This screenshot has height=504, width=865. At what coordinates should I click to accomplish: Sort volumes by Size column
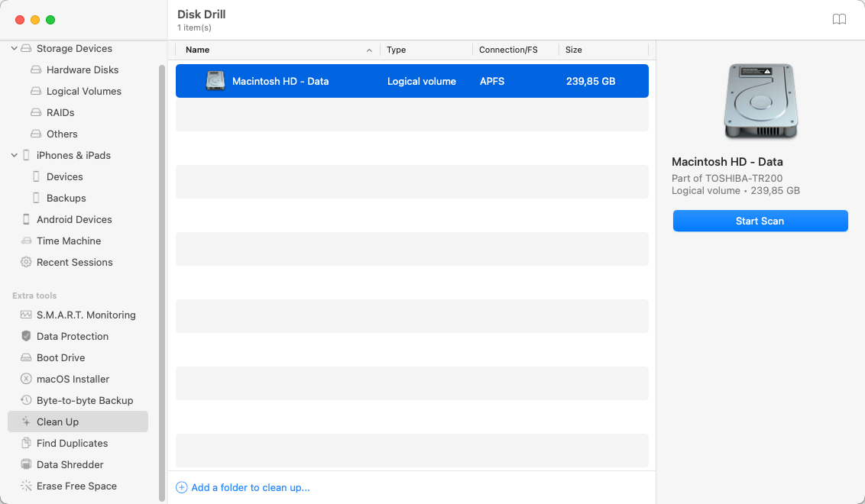click(x=602, y=50)
